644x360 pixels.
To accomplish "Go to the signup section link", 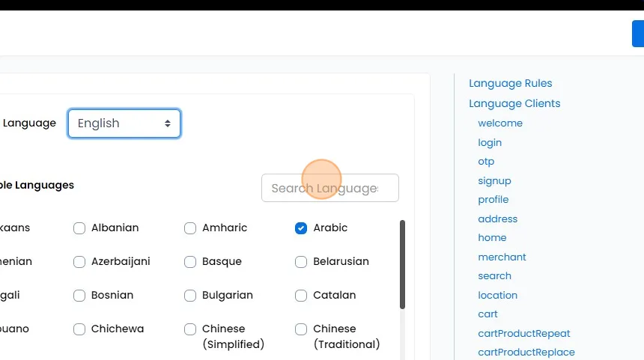I will click(x=494, y=180).
